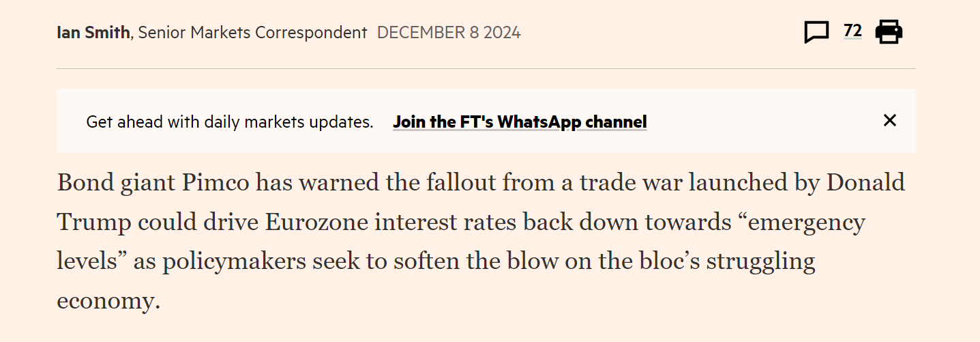Screen dimensions: 980x342
Task: Click the 'Get ahead with daily markets updates' text
Action: 229,122
